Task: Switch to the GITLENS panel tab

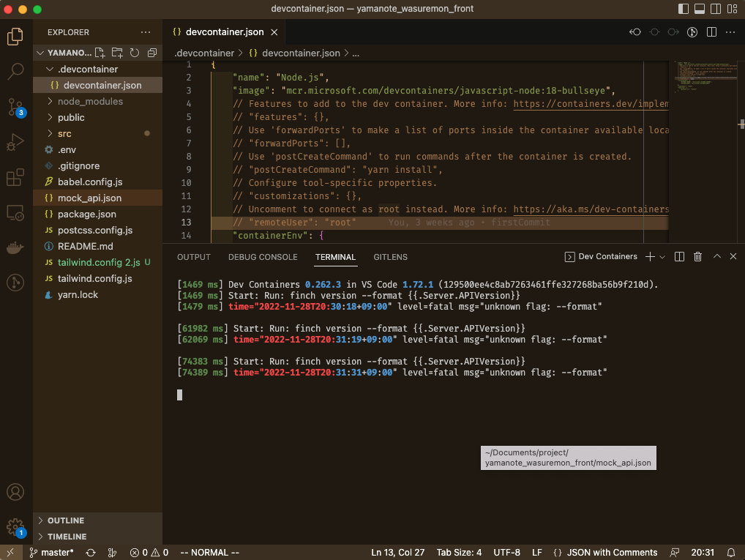Action: tap(391, 257)
